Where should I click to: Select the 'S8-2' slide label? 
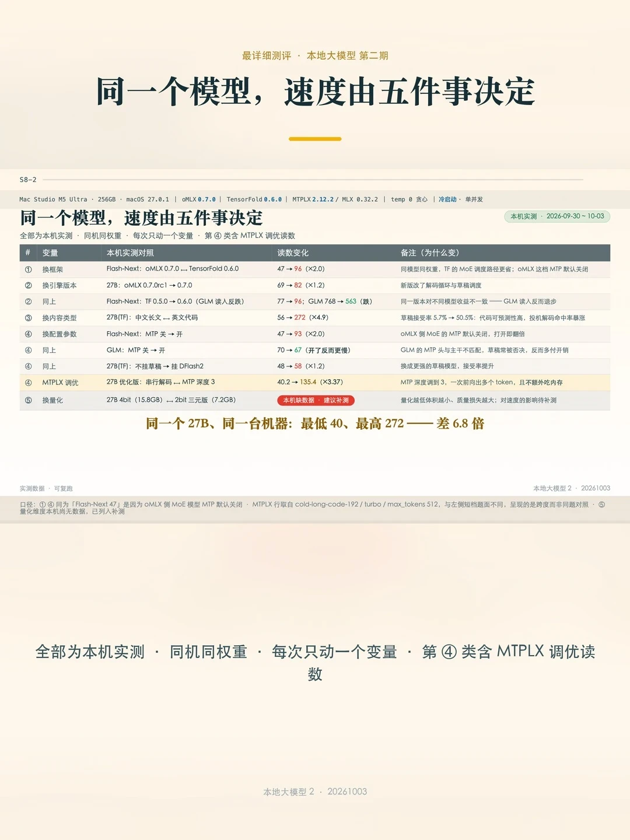[x=28, y=180]
